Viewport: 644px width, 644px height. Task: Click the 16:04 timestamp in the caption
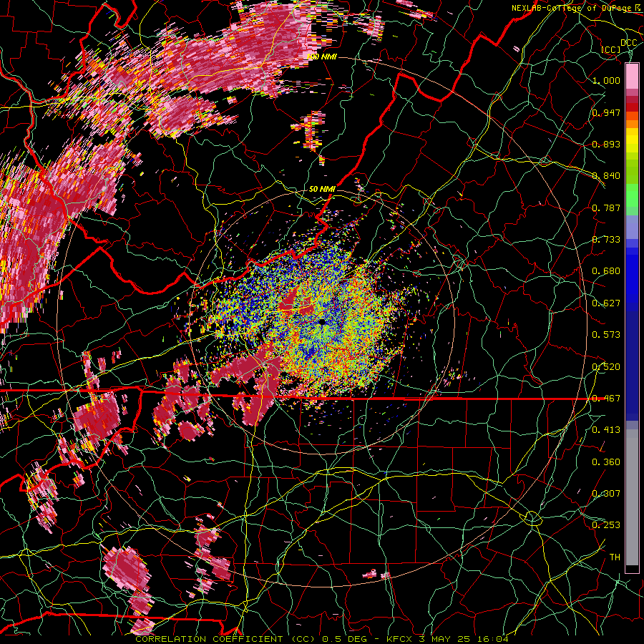click(x=492, y=639)
